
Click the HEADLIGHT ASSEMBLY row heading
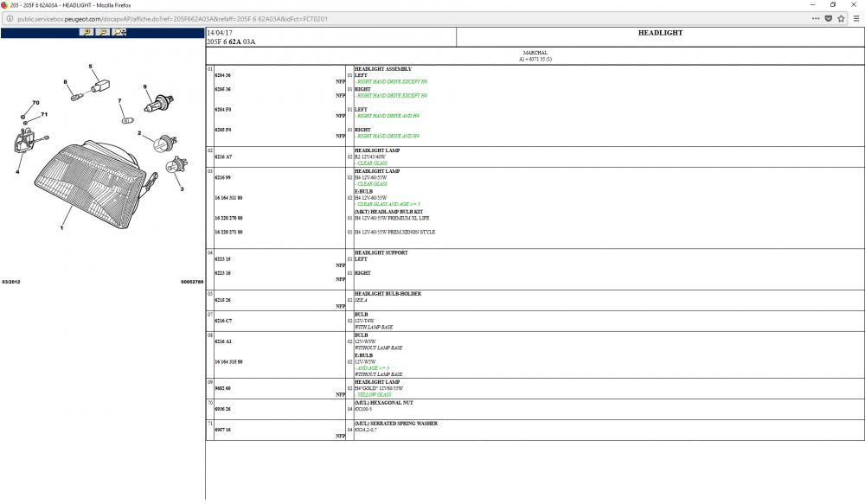383,69
